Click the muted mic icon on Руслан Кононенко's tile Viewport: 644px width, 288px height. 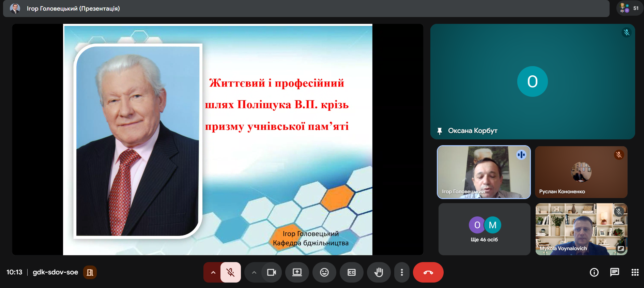click(x=619, y=155)
